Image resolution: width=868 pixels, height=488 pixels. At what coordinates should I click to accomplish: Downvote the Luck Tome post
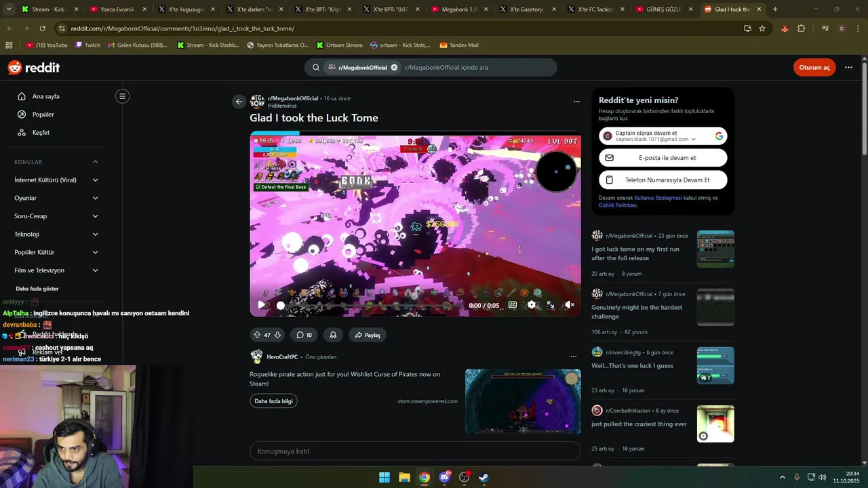tap(277, 335)
